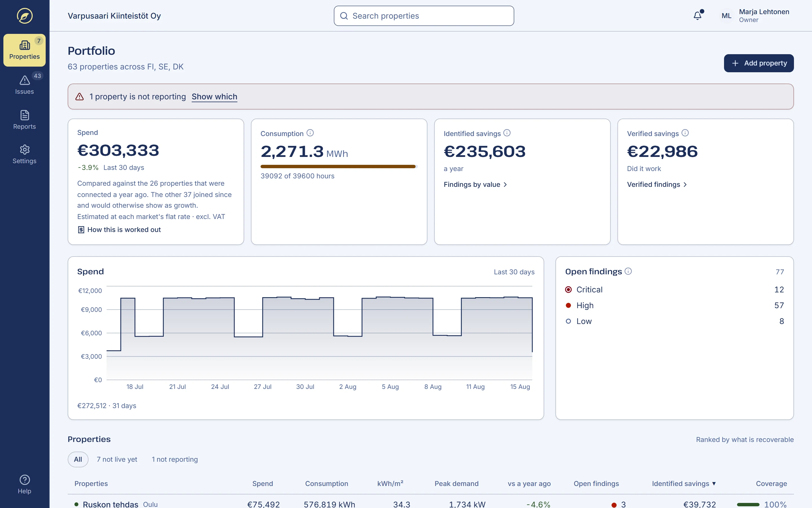
Task: Click the search magnifier icon
Action: (x=344, y=16)
